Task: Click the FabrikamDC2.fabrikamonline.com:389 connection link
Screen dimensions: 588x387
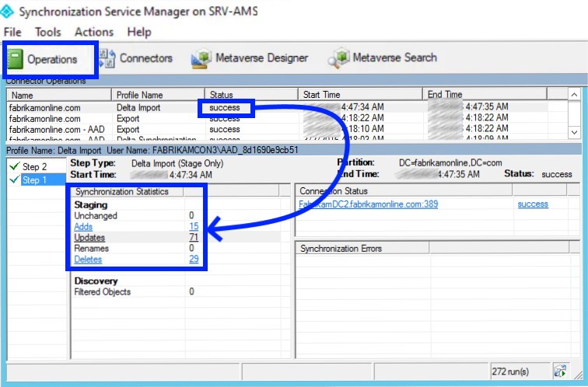Action: click(x=366, y=204)
